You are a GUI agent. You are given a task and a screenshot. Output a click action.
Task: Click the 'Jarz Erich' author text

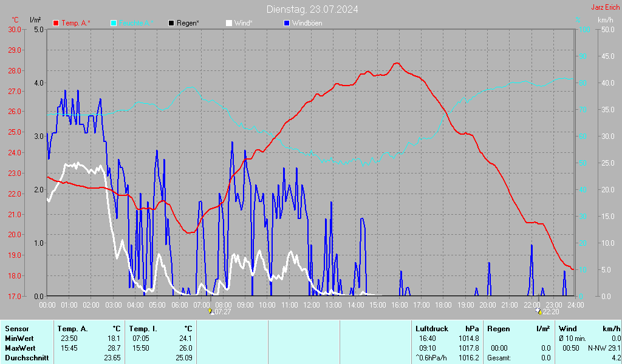(606, 7)
